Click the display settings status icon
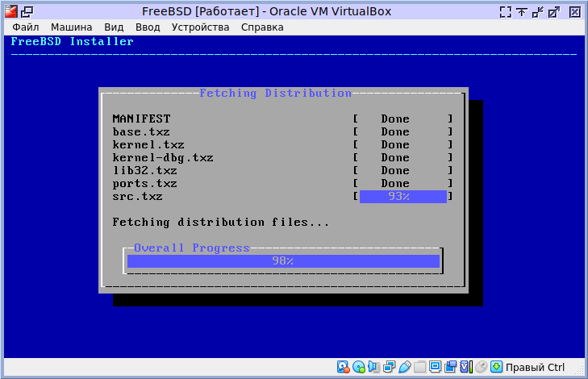This screenshot has width=588, height=379. 435,367
